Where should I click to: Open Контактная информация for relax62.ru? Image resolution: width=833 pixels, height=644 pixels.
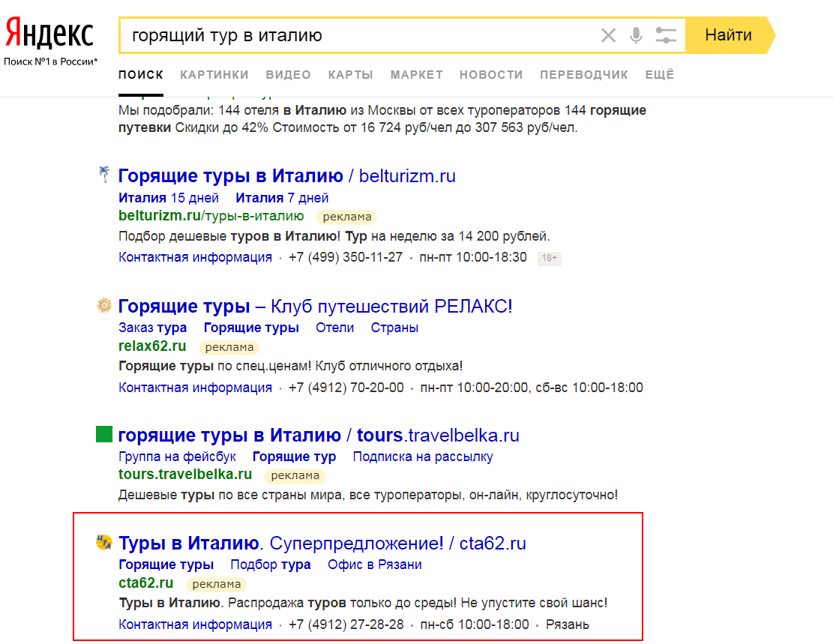pyautogui.click(x=195, y=388)
